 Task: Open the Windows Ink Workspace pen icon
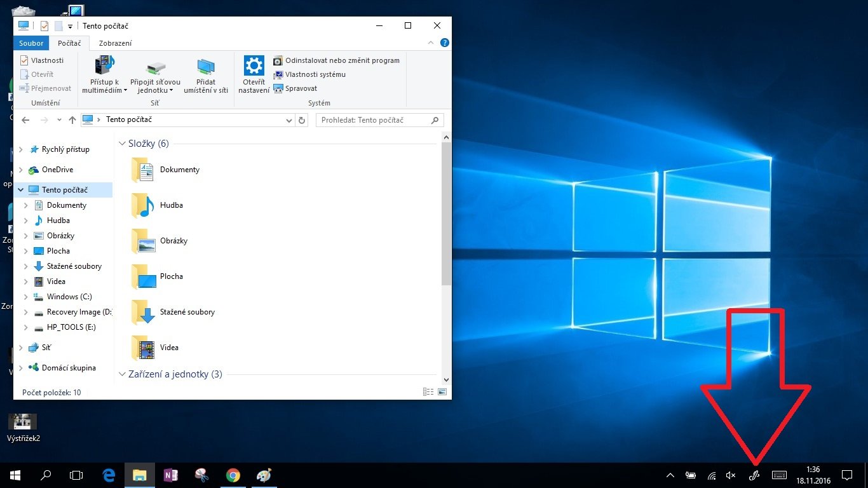point(755,475)
